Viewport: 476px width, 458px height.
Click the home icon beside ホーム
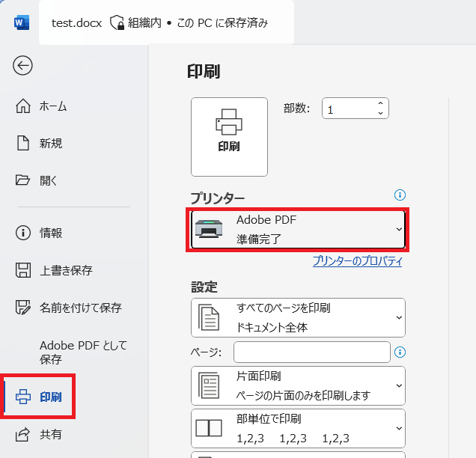[x=23, y=106]
